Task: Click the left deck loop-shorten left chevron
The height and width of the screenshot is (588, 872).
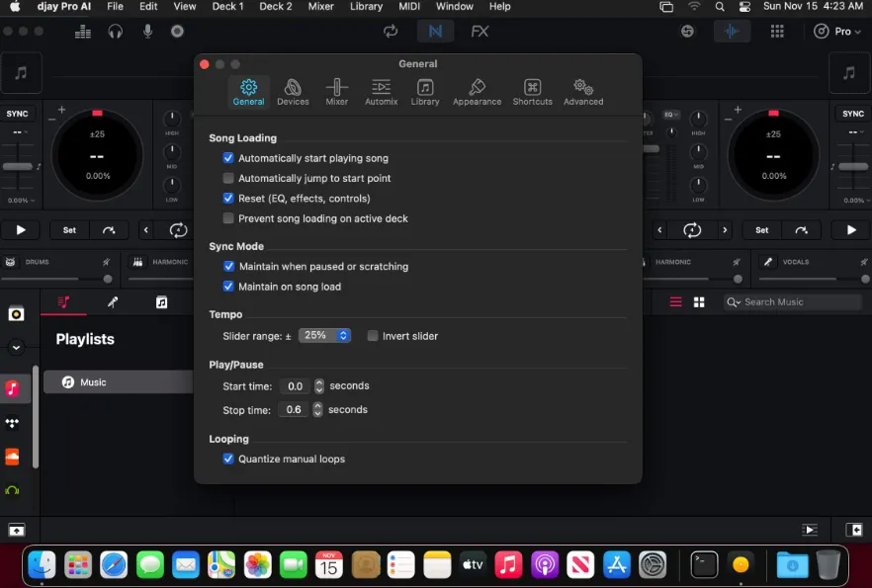Action: coord(145,229)
